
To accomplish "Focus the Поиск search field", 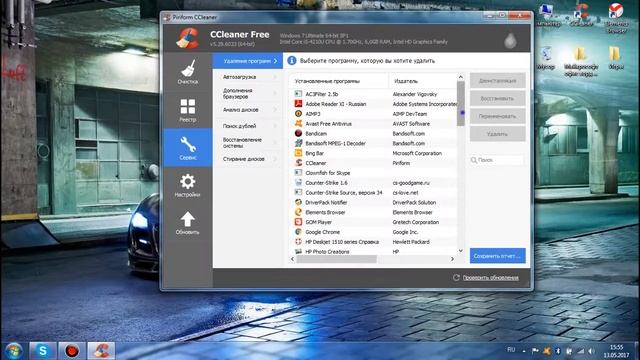I will tap(497, 160).
